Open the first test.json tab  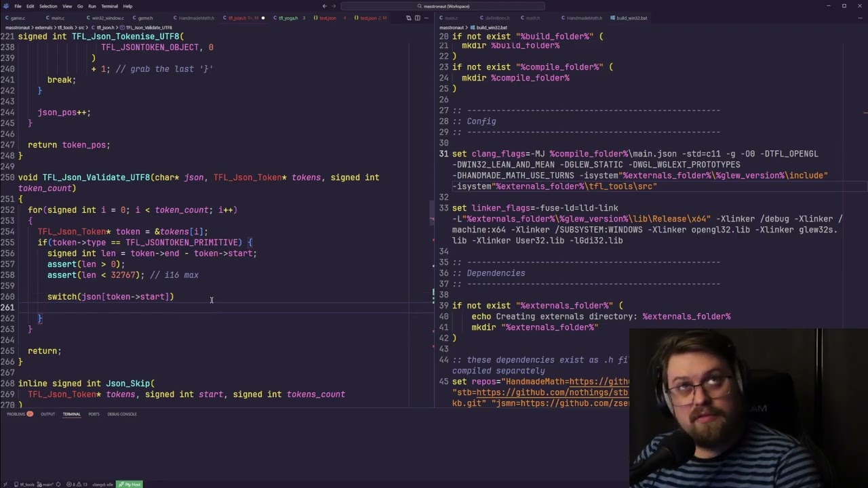[328, 18]
